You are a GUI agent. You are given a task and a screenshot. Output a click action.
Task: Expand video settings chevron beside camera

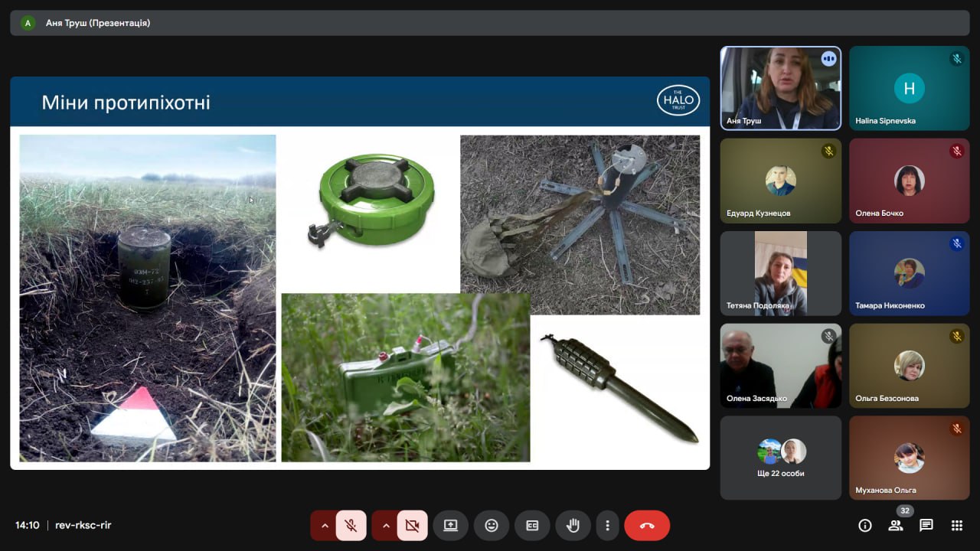click(x=386, y=526)
